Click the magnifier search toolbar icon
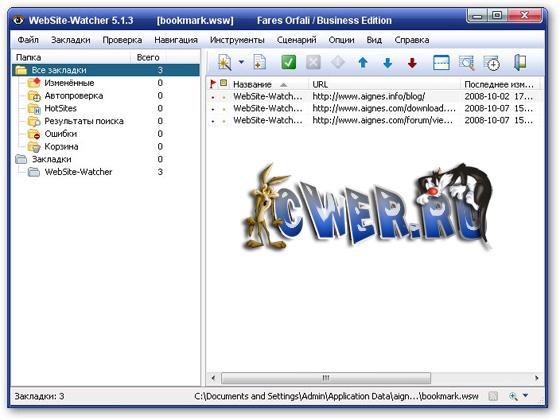Image resolution: width=560 pixels, height=420 pixels. 467,63
